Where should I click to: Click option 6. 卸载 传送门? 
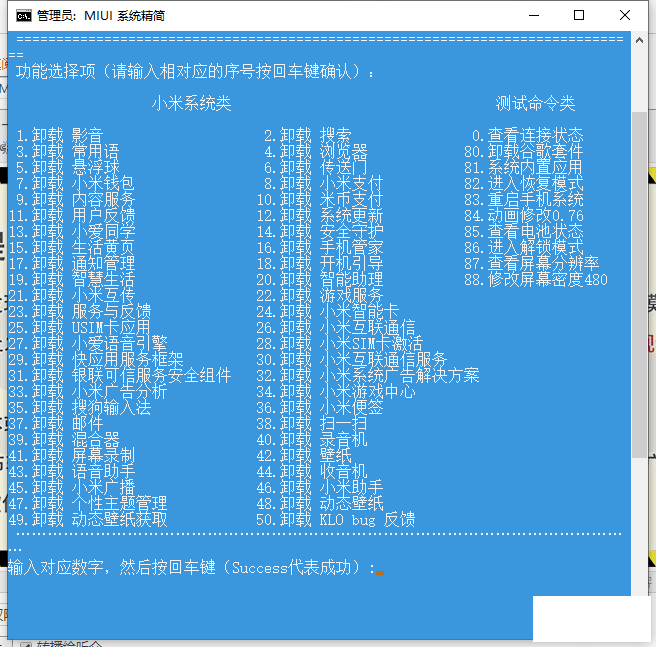315,167
